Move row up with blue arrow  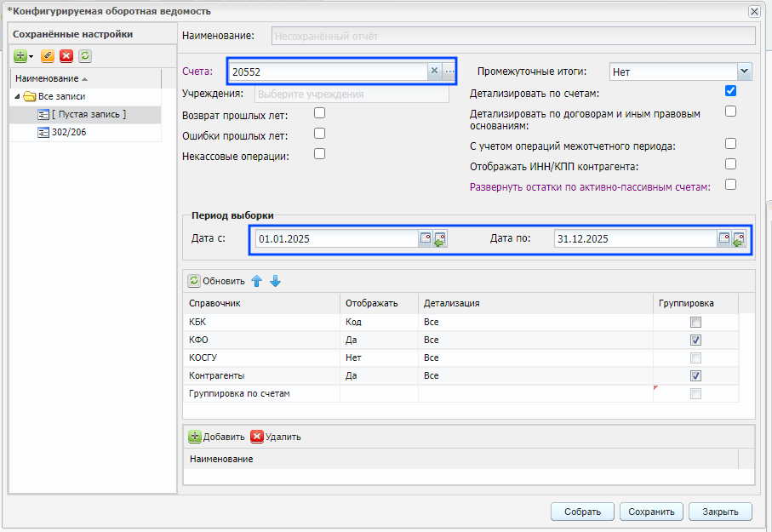(256, 281)
